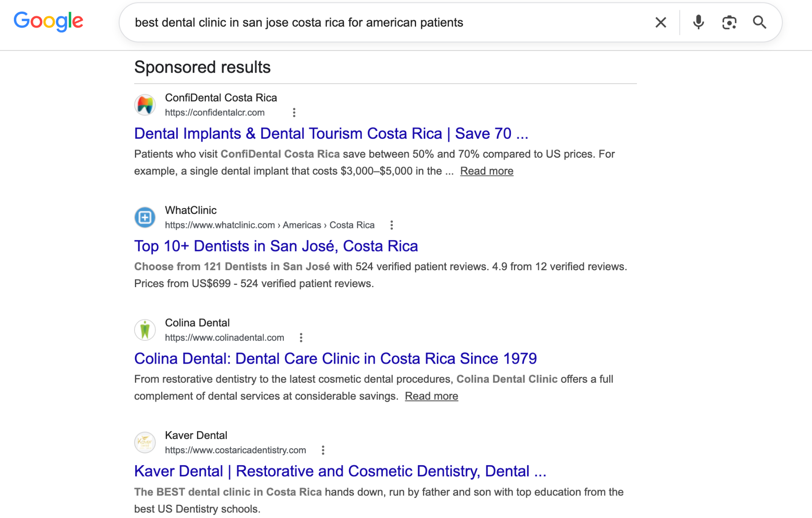Click the WhatClinic site name

[191, 210]
